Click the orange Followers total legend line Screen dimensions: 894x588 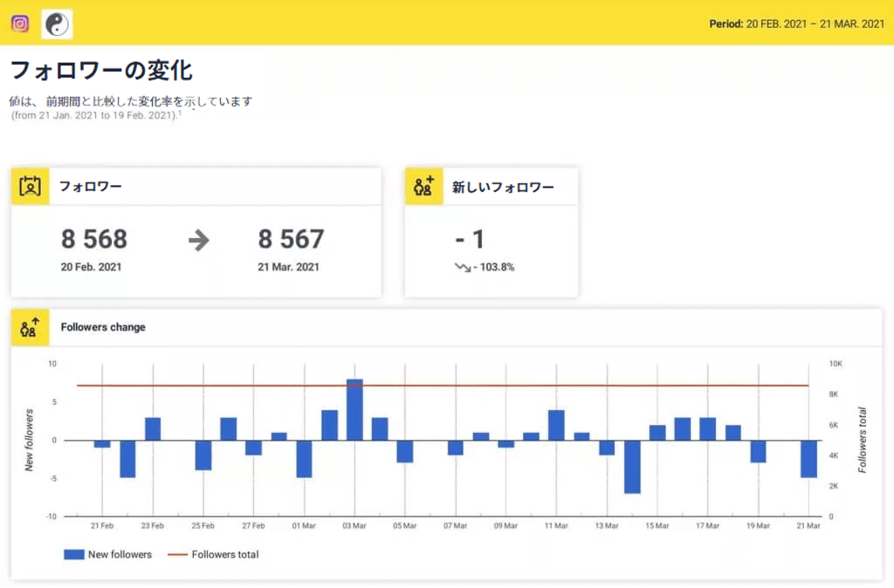click(x=177, y=554)
